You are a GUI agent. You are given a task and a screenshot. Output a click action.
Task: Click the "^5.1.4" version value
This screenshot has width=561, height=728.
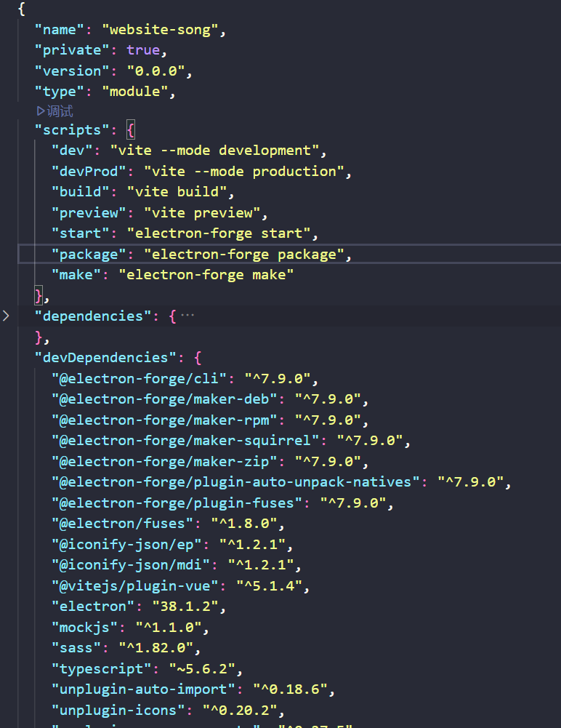coord(270,586)
